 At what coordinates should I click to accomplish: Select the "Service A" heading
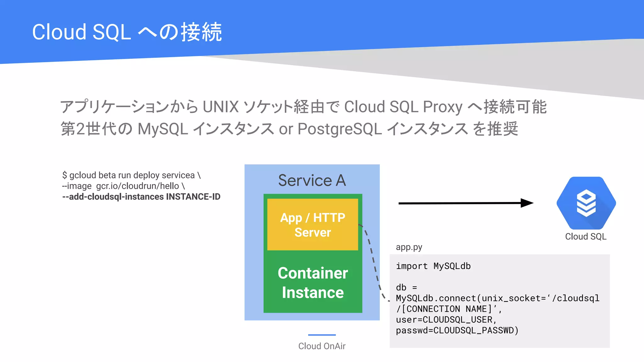312,180
